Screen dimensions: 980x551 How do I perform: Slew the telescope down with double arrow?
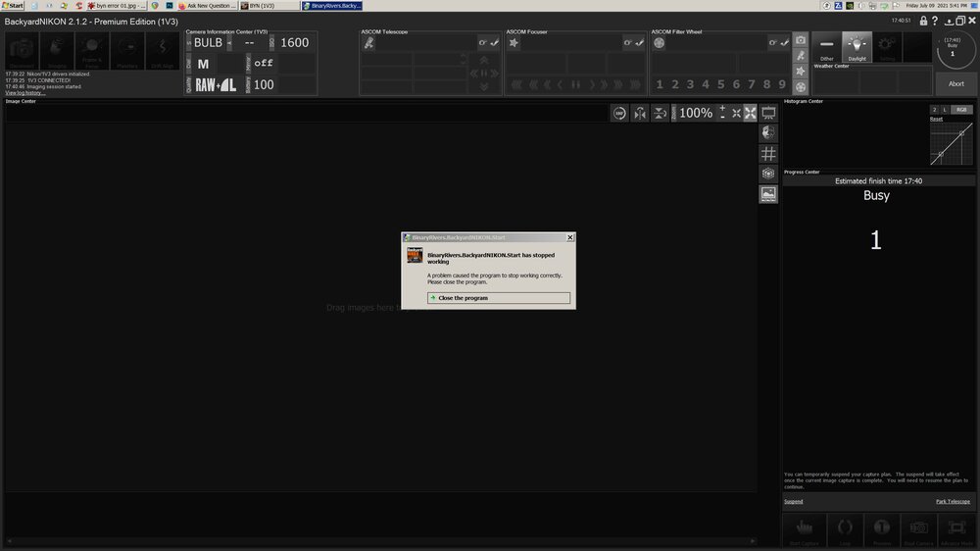click(484, 87)
